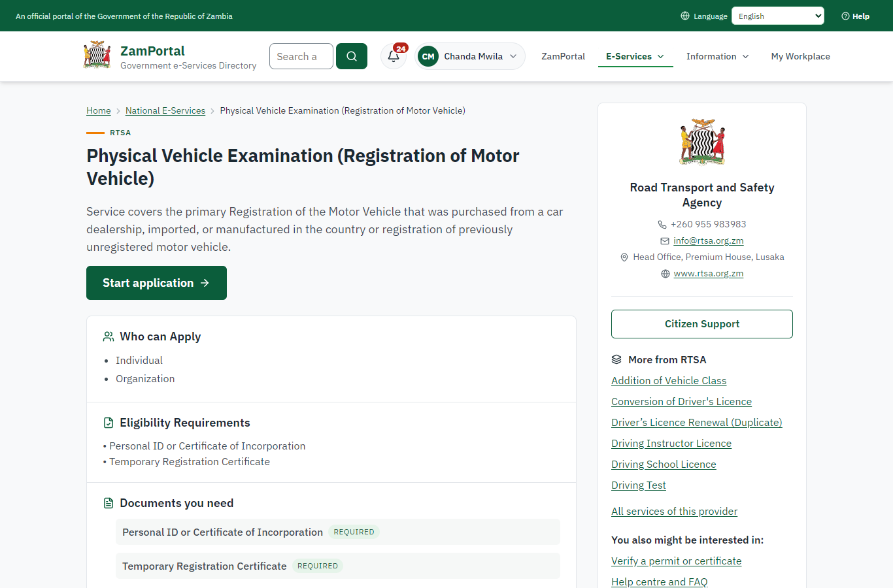Go to the Home breadcrumb
This screenshot has width=893, height=588.
tap(99, 110)
